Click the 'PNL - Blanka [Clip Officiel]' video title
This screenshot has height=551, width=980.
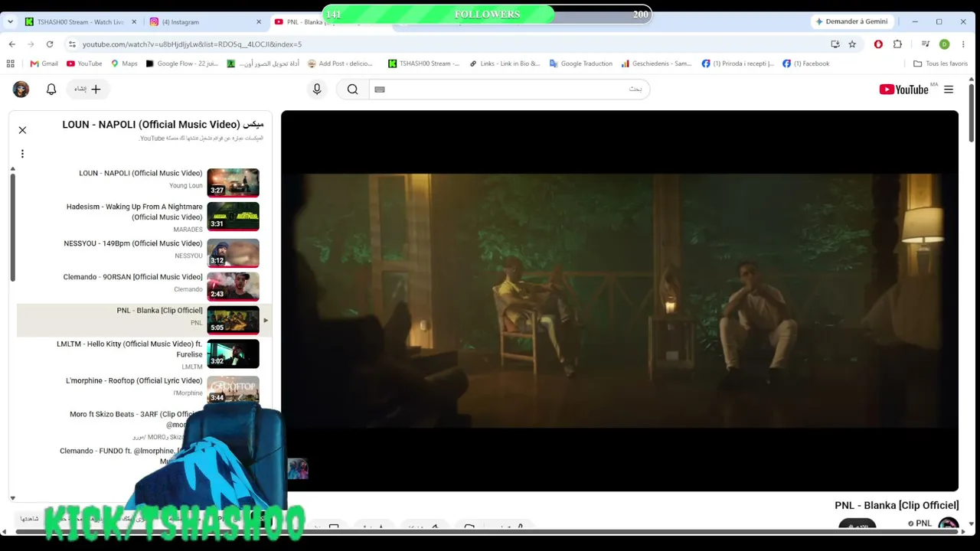click(x=897, y=506)
